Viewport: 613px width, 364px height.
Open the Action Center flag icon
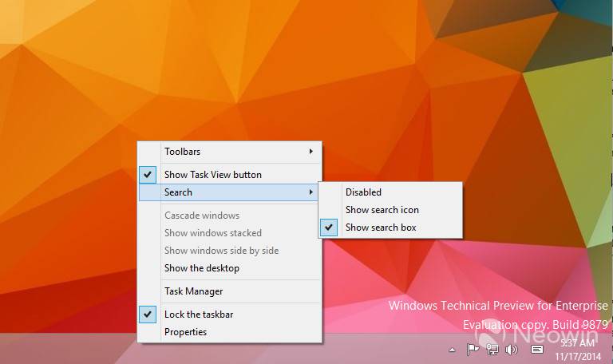pos(473,349)
